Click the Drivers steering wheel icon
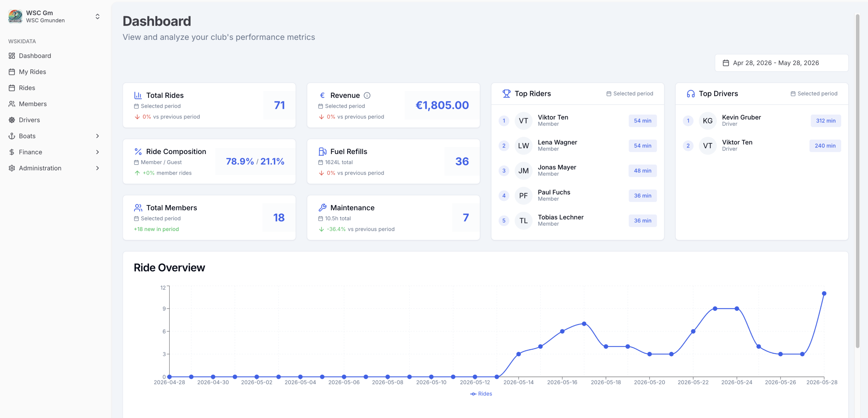Image resolution: width=868 pixels, height=418 pixels. (x=12, y=120)
